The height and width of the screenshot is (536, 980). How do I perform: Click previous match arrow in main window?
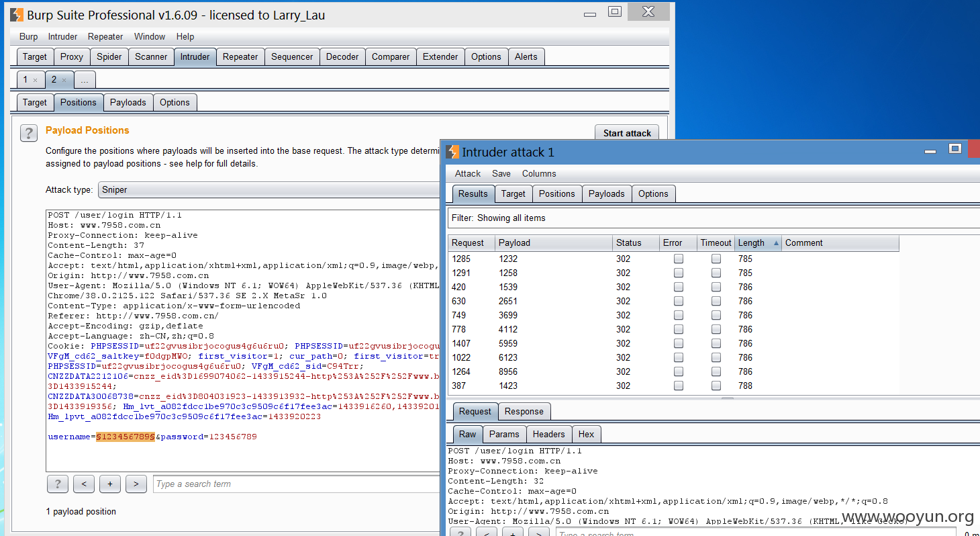pos(84,484)
